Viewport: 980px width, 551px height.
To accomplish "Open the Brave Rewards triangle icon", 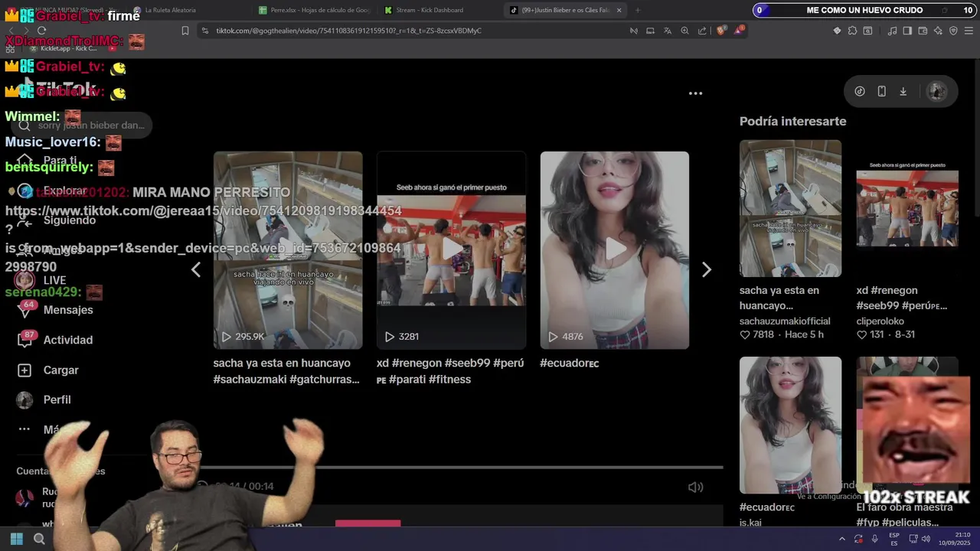I will pyautogui.click(x=739, y=31).
